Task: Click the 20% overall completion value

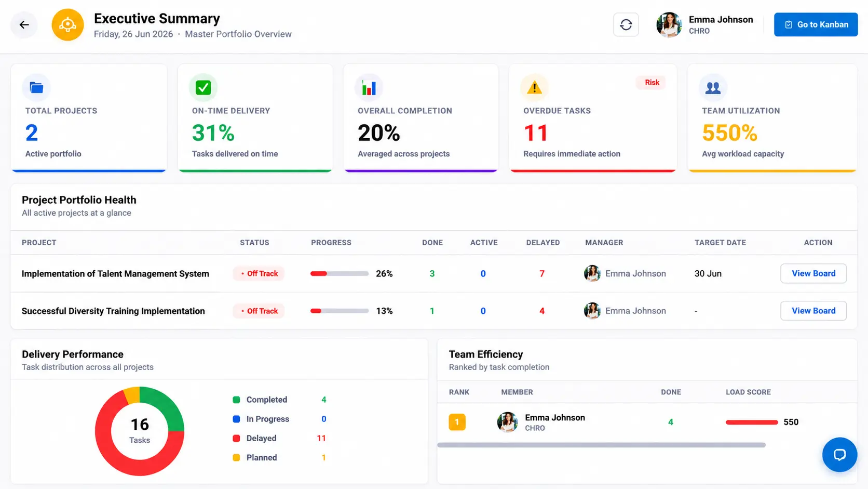Action: (x=378, y=133)
